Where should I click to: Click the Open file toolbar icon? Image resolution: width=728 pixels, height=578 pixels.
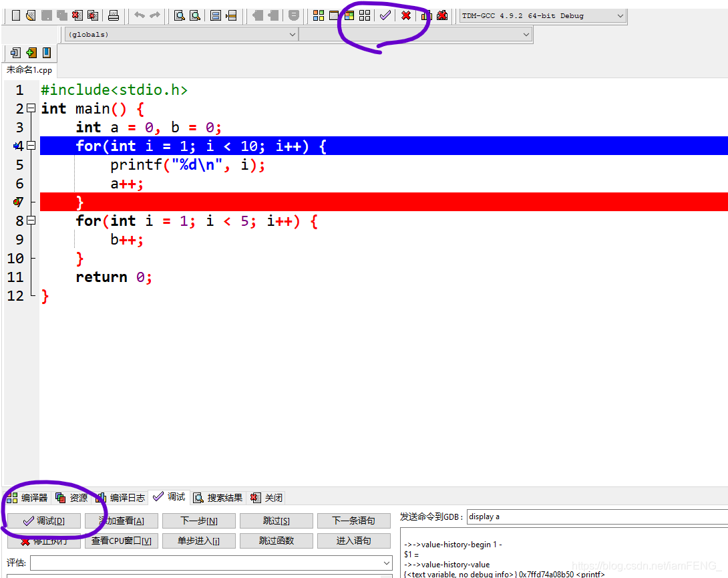click(x=31, y=16)
